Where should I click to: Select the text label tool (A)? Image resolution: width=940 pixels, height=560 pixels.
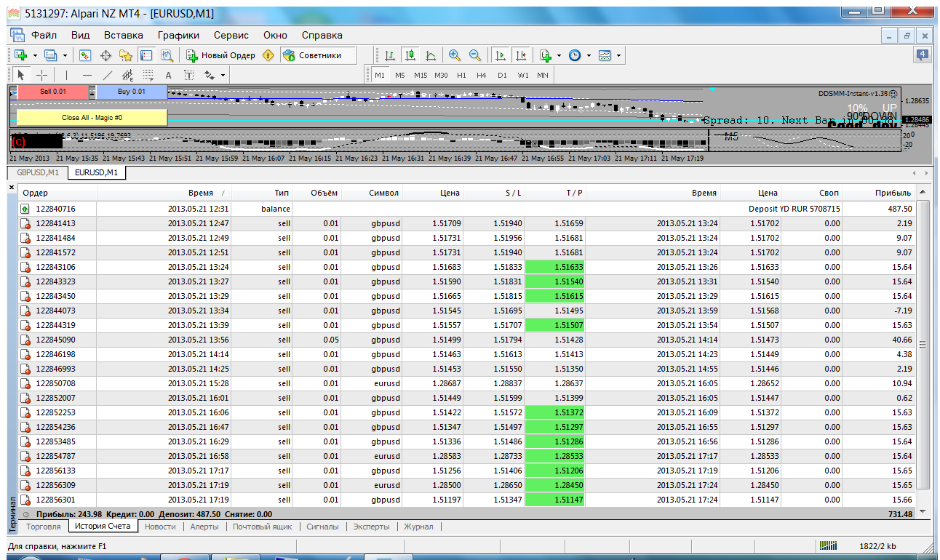point(168,75)
